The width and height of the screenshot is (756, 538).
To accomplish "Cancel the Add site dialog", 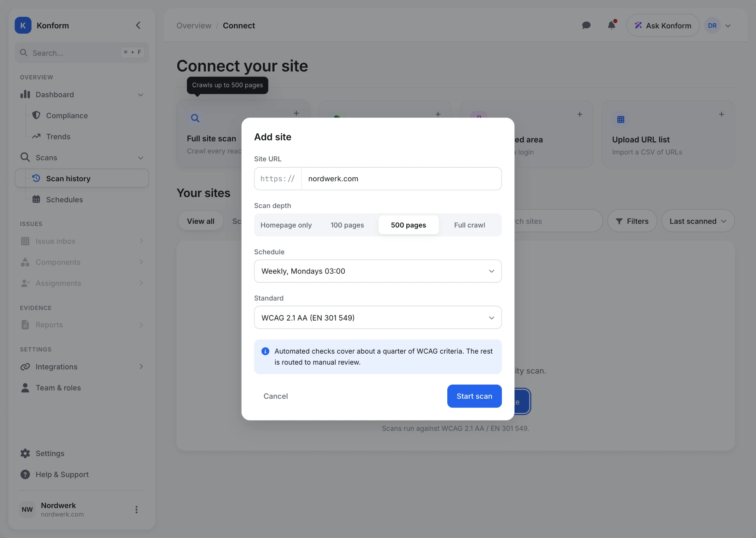I will (275, 396).
